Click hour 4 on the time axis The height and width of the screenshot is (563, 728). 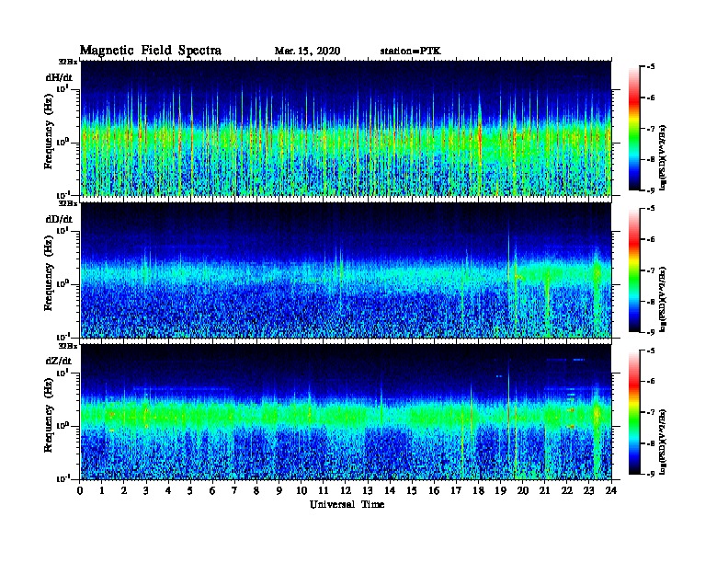[x=168, y=490]
